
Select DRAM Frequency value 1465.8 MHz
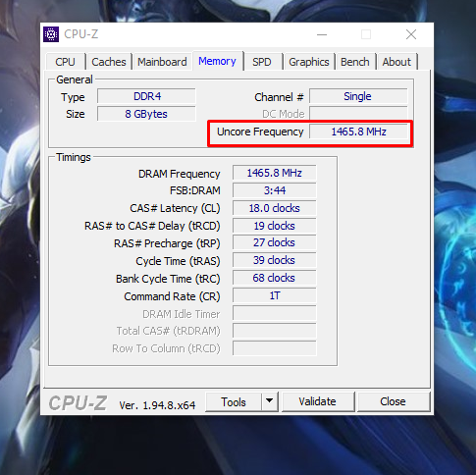(274, 173)
